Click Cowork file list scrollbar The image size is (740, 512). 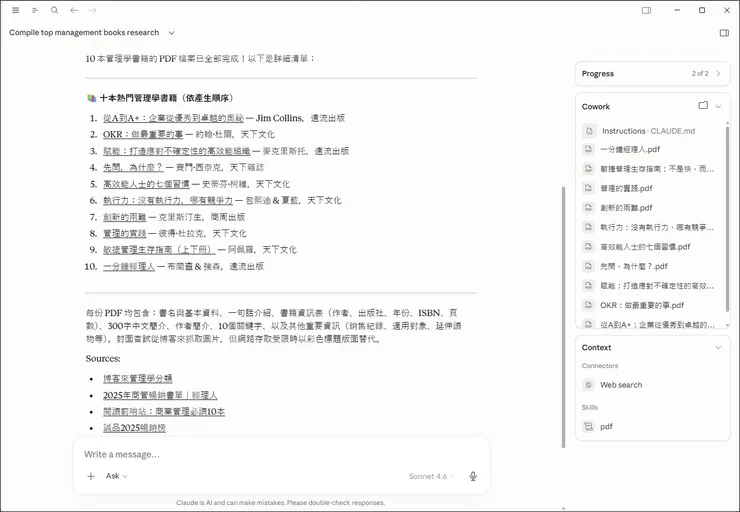pyautogui.click(x=727, y=217)
